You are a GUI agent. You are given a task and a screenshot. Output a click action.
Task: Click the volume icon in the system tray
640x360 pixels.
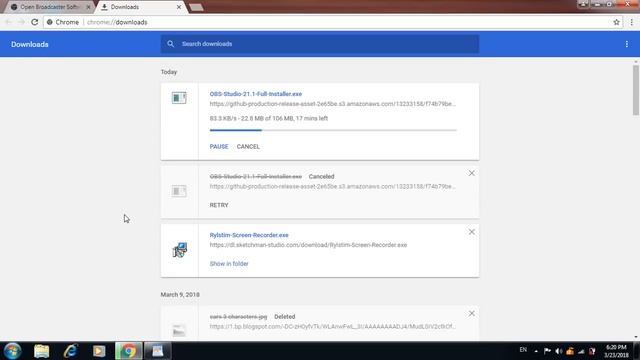[x=559, y=351]
